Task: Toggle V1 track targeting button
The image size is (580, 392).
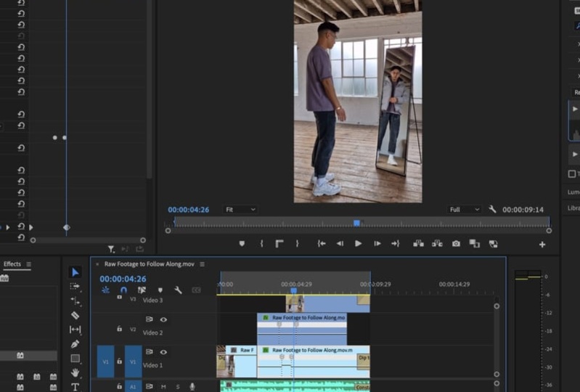Action: [x=133, y=362]
